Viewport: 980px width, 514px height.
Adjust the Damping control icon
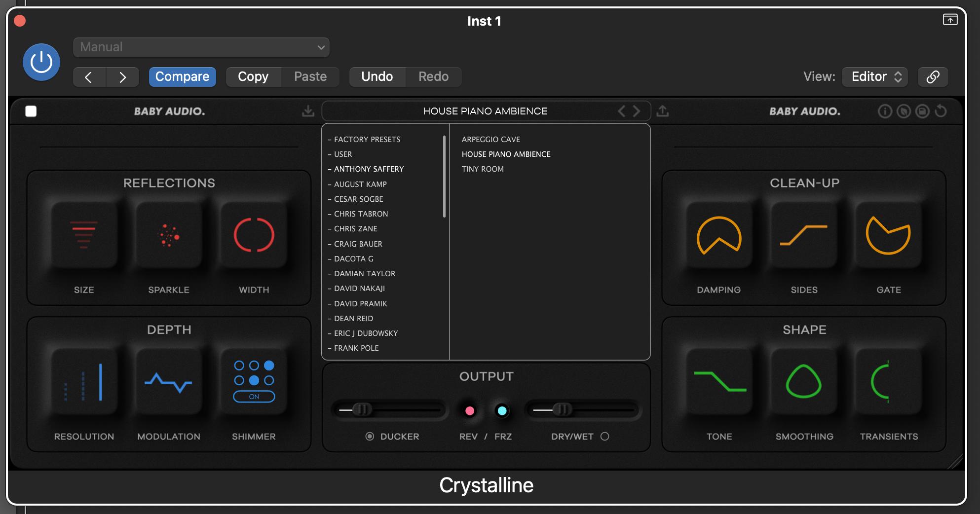coord(718,235)
